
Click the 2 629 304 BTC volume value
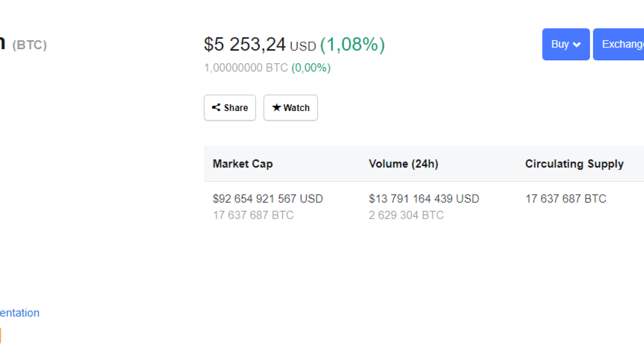(x=406, y=215)
